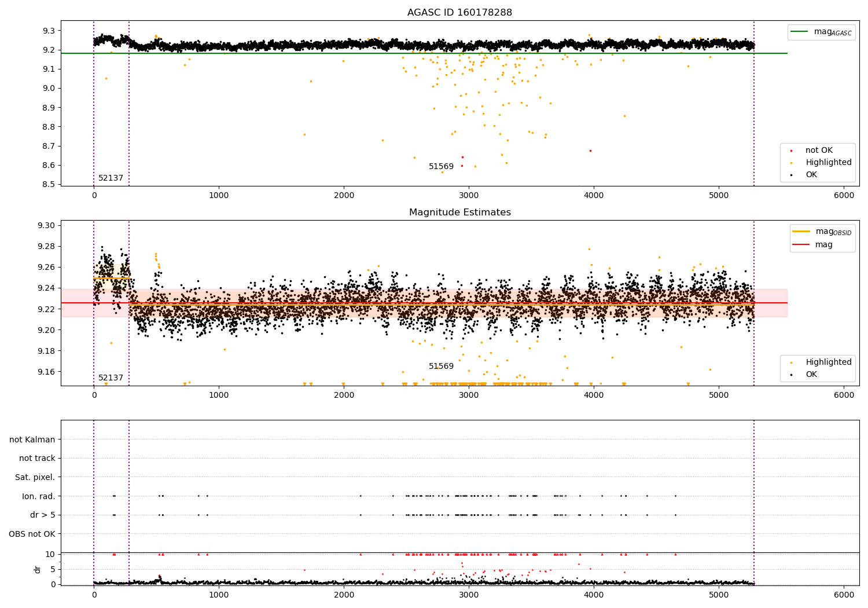Select 'OK' legend entry in AGASC ID plot
The height and width of the screenshot is (608, 868).
pos(811,175)
